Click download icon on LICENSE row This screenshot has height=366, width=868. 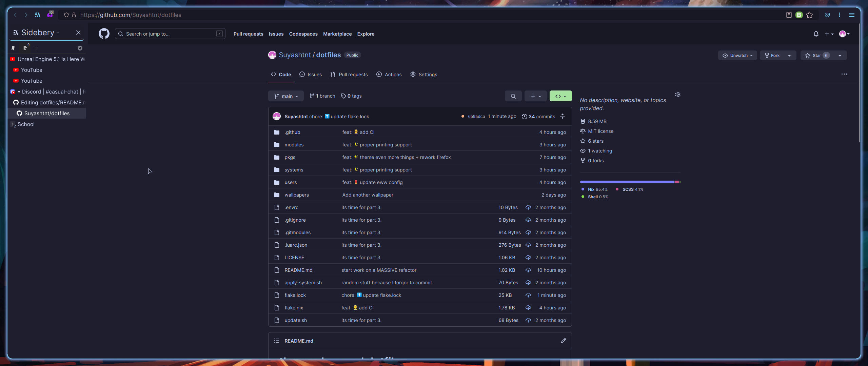tap(528, 258)
